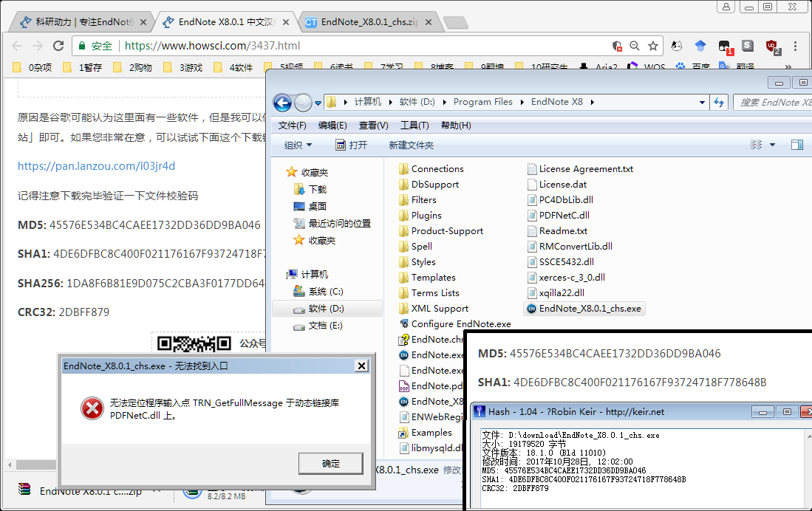This screenshot has height=511, width=812.
Task: Switch to EndNote_X8.0.1_chs.zip Chrome tab
Action: click(369, 21)
